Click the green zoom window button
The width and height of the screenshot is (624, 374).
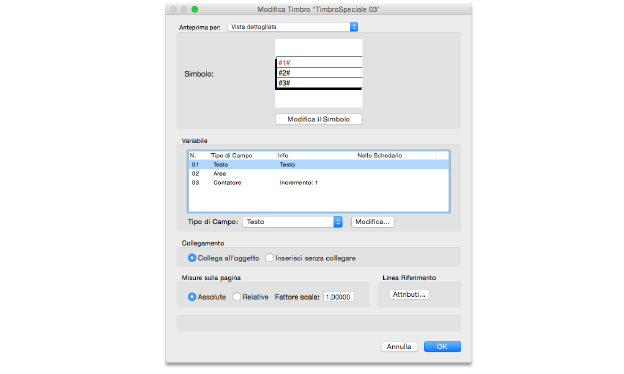(x=195, y=9)
